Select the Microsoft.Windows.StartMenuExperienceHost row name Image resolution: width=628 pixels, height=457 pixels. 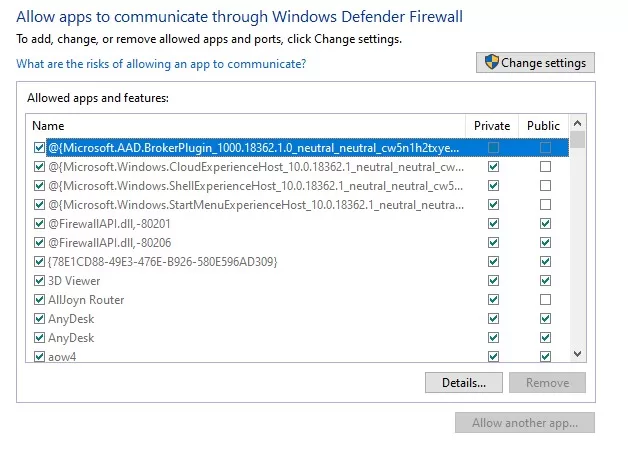pos(256,205)
